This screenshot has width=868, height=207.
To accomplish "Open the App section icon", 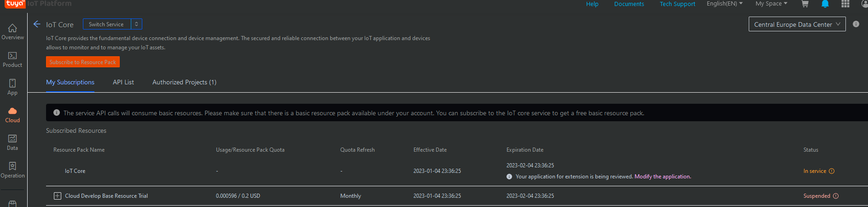I will click(x=12, y=83).
